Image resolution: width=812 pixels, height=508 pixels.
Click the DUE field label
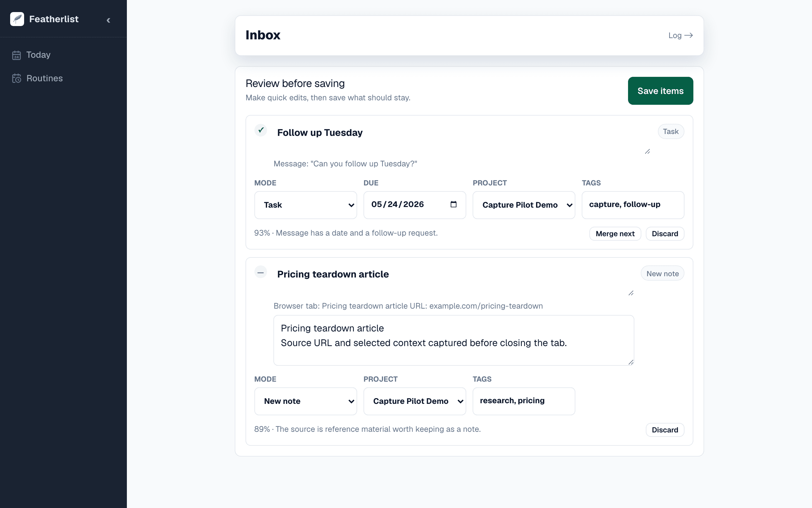coord(371,183)
